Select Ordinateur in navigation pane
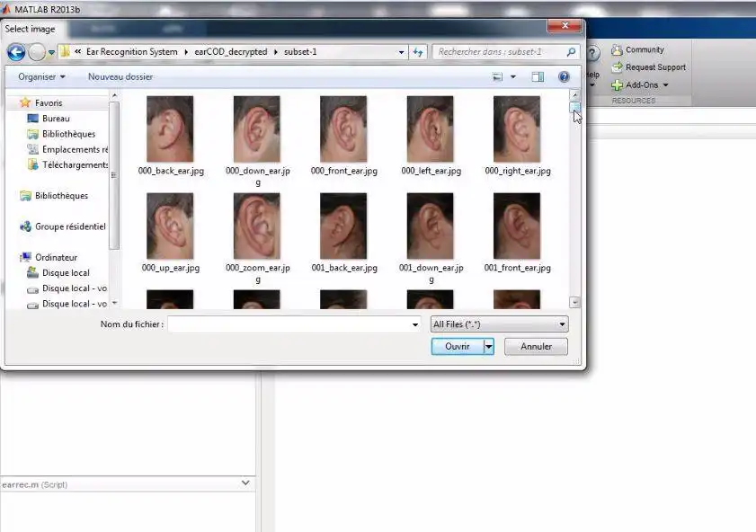The width and height of the screenshot is (756, 532). 56,257
